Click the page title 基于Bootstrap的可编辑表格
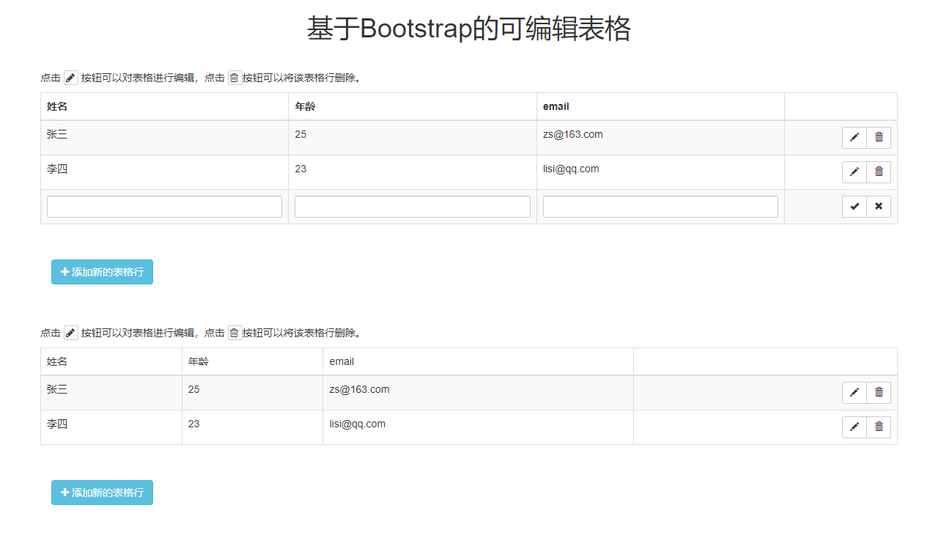 point(469,29)
